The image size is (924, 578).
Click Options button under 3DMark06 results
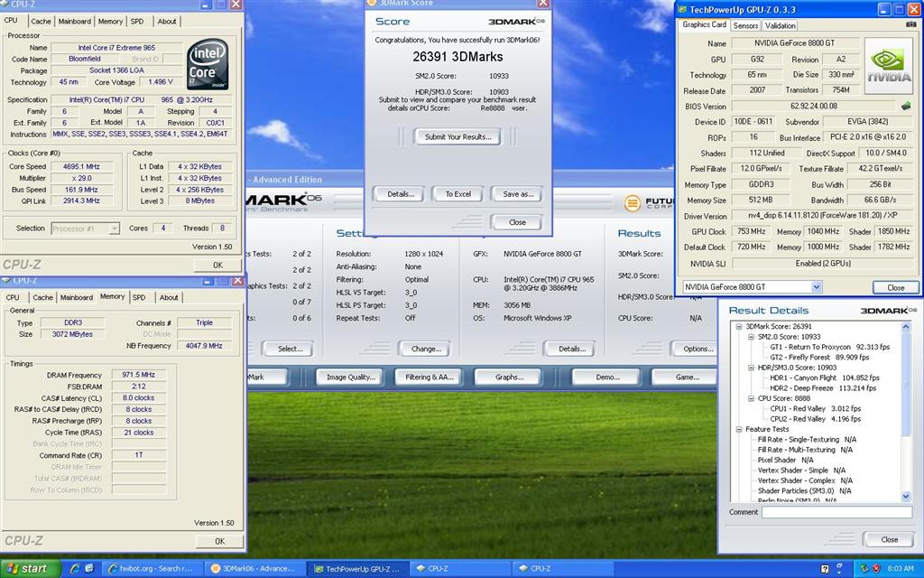point(698,350)
